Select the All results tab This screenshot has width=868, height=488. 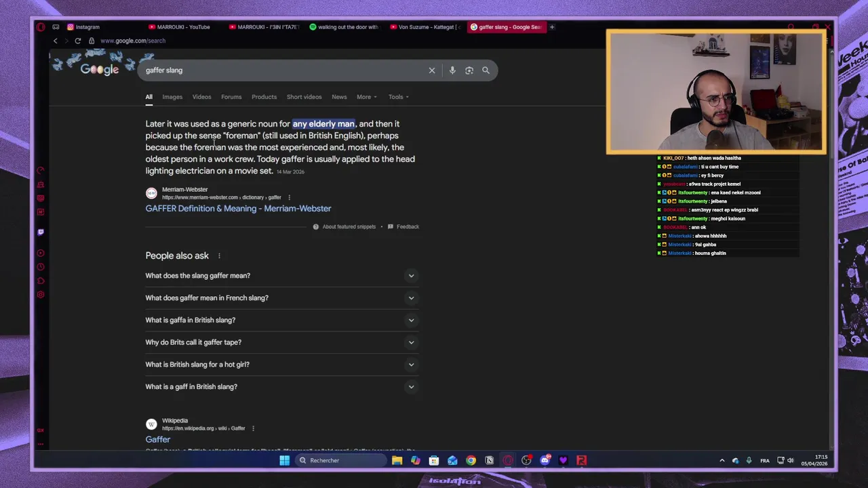pyautogui.click(x=149, y=97)
